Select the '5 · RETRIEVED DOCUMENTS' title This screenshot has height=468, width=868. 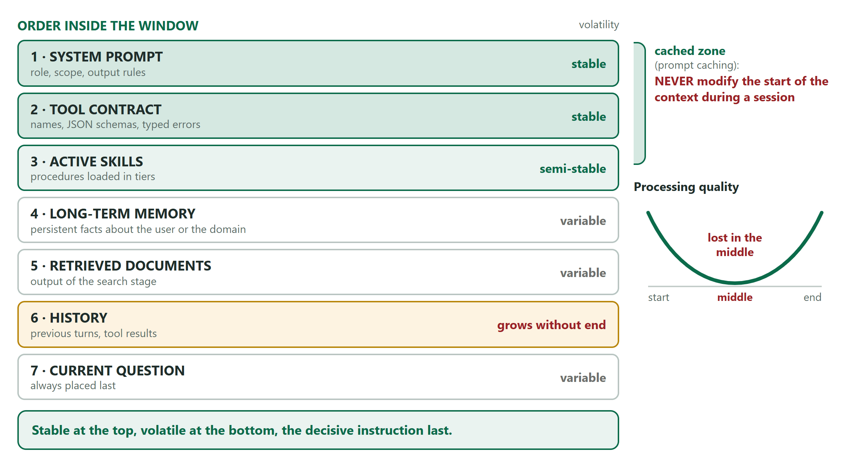pos(121,265)
